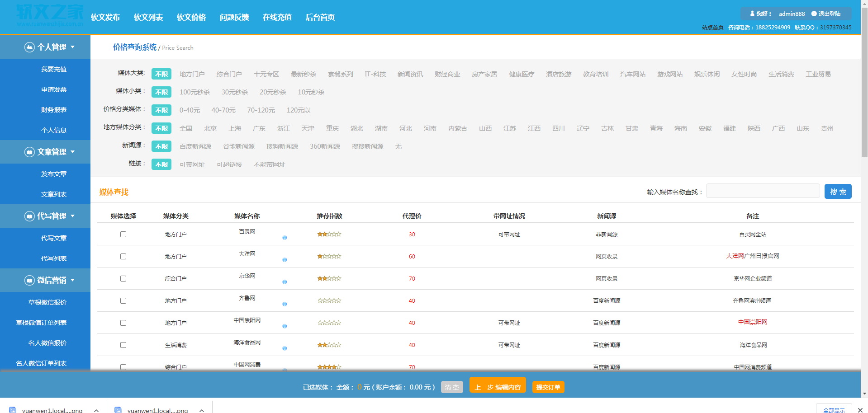This screenshot has width=868, height=413.
Task: Click the 软文之家 site logo
Action: tap(50, 15)
